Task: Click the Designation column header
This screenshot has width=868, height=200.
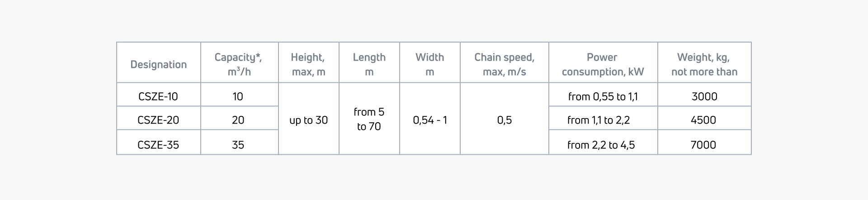Action: click(x=158, y=64)
